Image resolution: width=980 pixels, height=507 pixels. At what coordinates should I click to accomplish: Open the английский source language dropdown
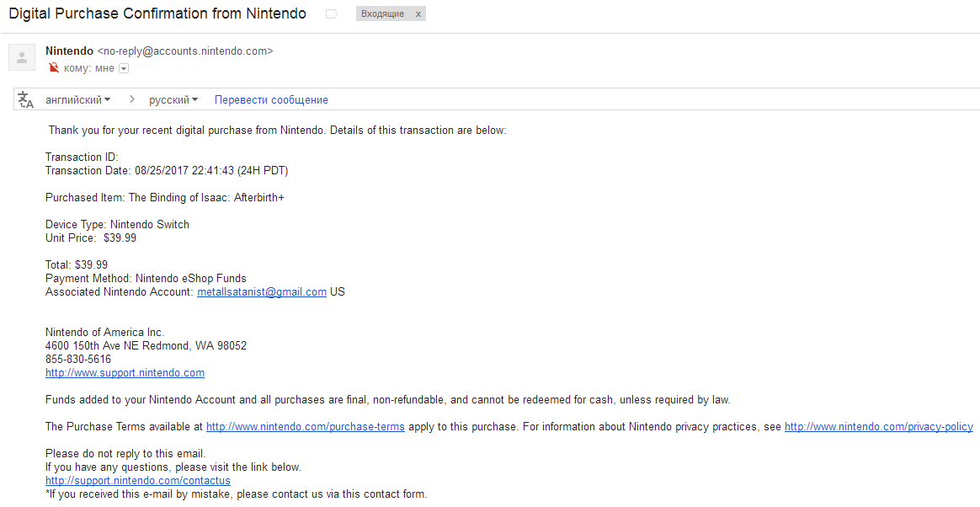(78, 99)
